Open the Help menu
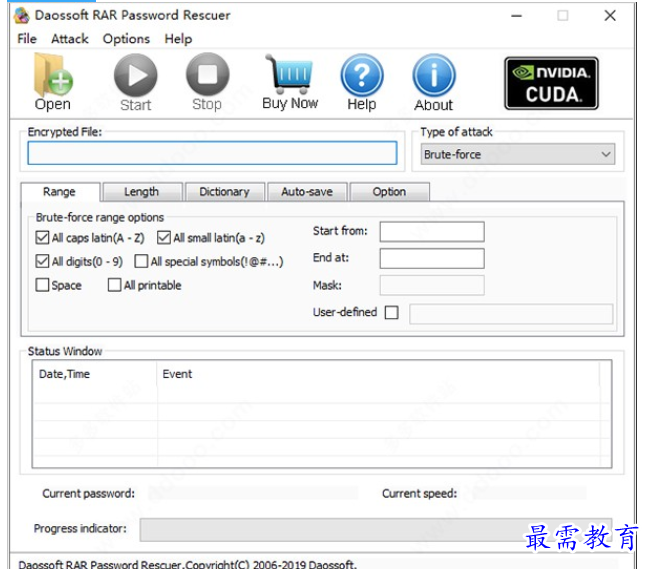 pyautogui.click(x=178, y=39)
